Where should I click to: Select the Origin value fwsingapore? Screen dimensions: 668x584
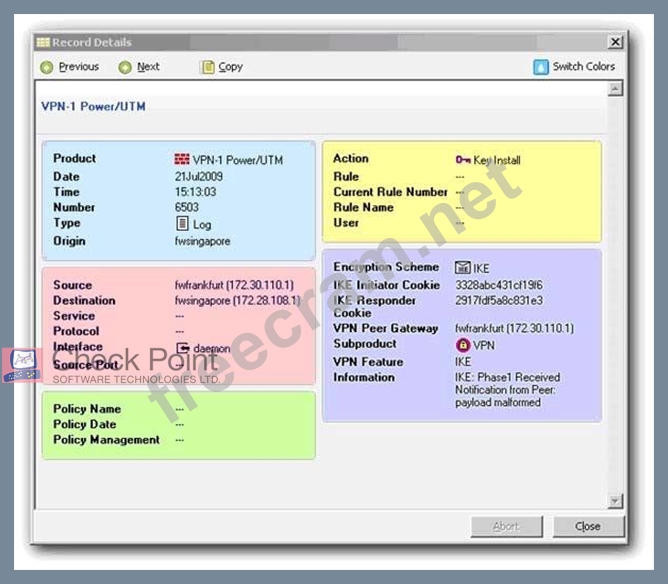202,241
